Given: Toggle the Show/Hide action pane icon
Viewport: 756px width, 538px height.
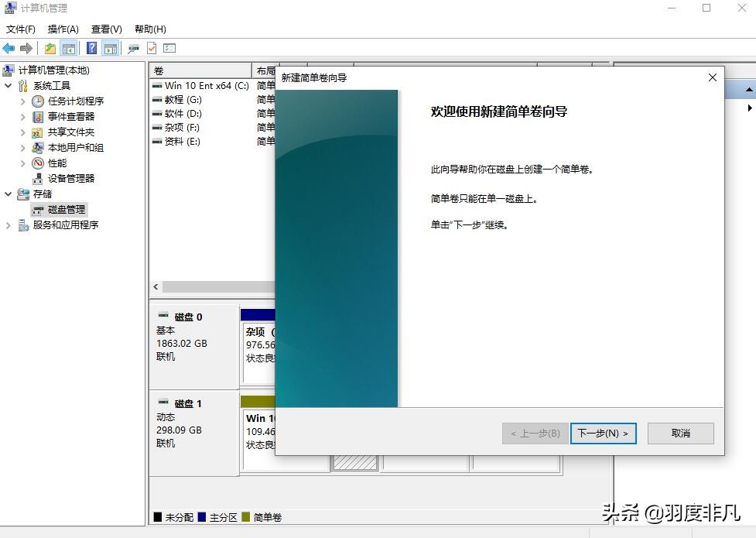Looking at the screenshot, I should tap(111, 47).
